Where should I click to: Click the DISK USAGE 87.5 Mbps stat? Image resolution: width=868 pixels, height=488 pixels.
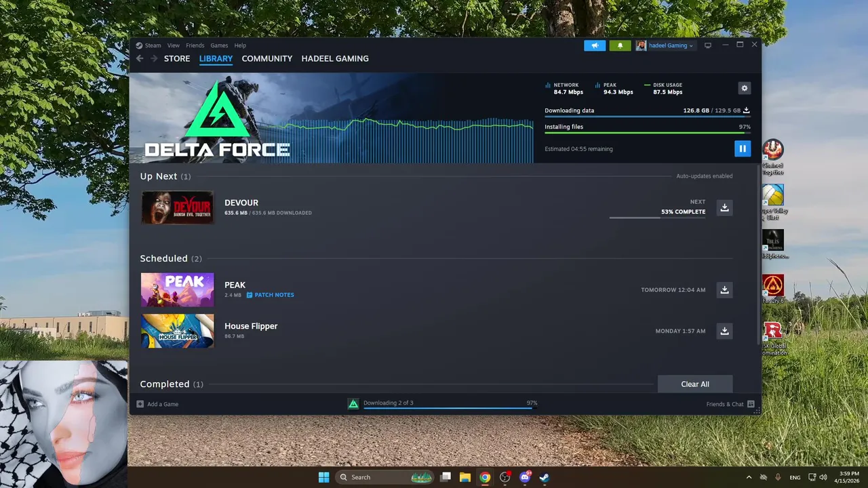664,88
